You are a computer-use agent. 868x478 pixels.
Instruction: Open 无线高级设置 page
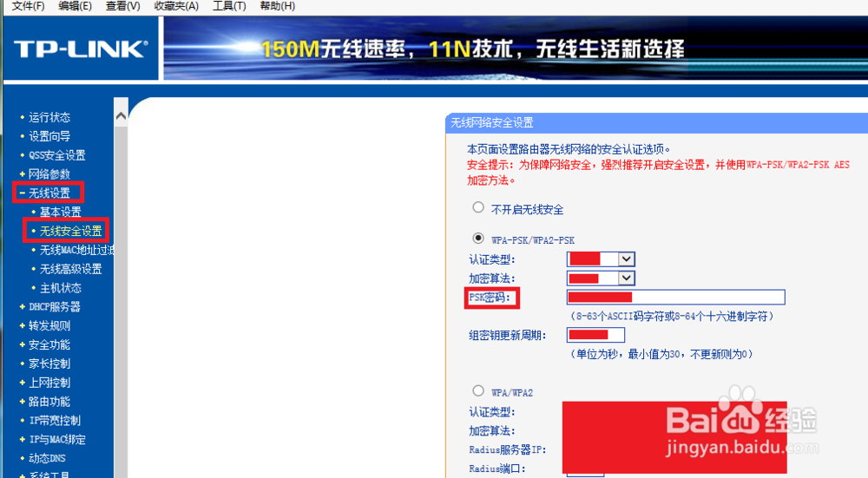click(71, 269)
